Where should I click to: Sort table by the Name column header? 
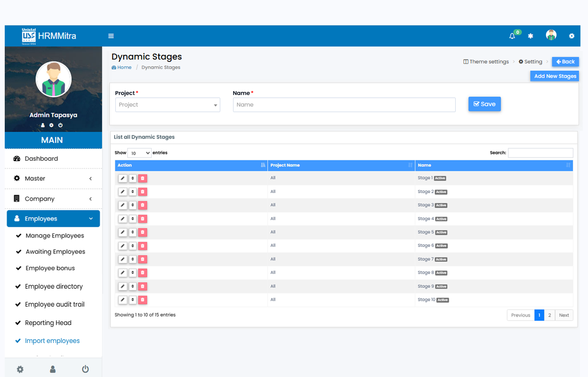point(493,165)
